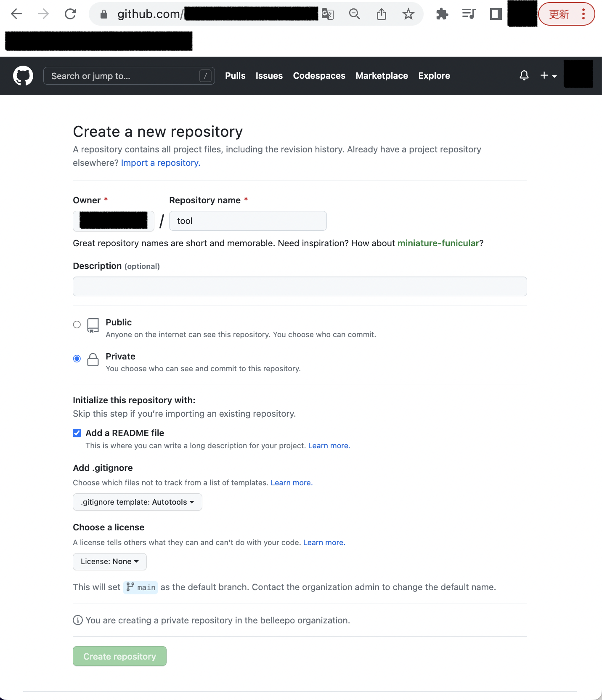Open the Owner dropdown
This screenshot has height=700, width=602.
click(114, 221)
